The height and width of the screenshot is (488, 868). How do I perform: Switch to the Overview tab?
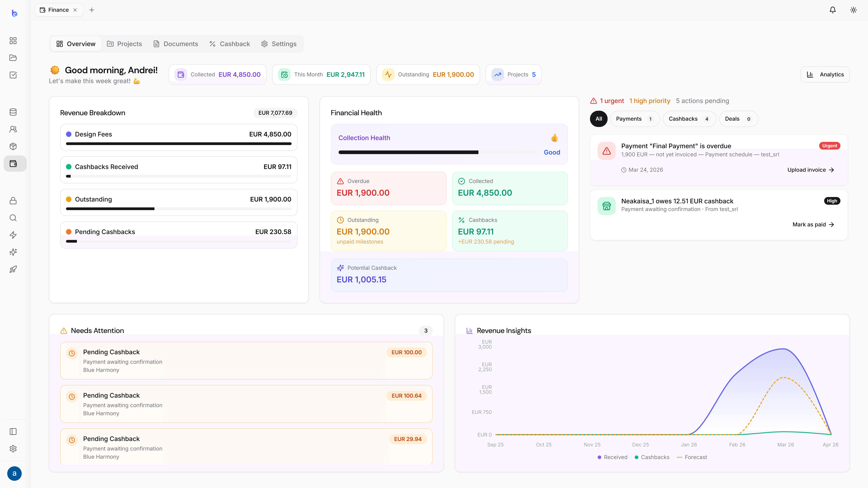76,44
